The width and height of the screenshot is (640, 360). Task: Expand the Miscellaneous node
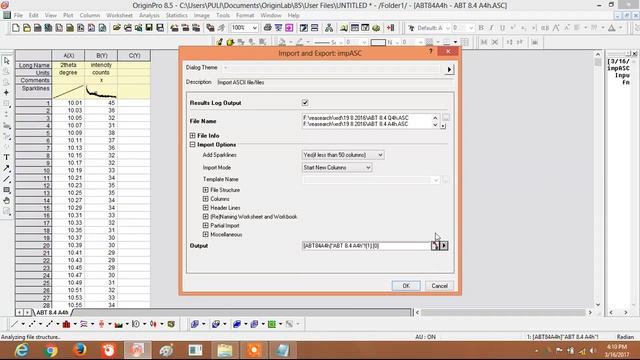pyautogui.click(x=205, y=234)
